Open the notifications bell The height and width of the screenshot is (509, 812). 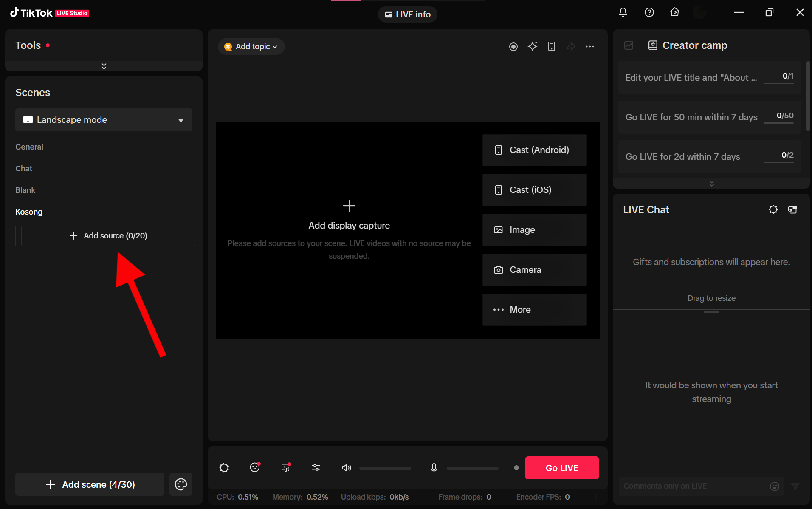[x=623, y=12]
